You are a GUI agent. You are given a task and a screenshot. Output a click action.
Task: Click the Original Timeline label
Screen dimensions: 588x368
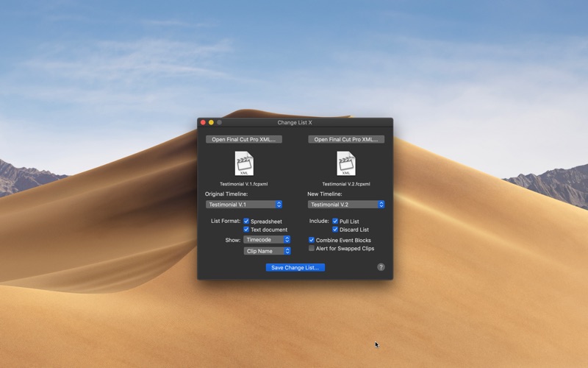coord(226,194)
